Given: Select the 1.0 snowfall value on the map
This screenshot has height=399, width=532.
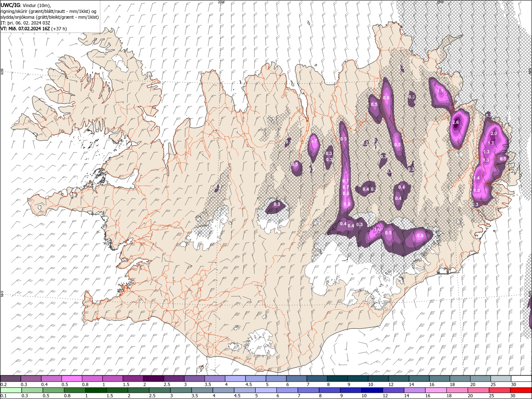Looking at the screenshot, I should 477,190.
